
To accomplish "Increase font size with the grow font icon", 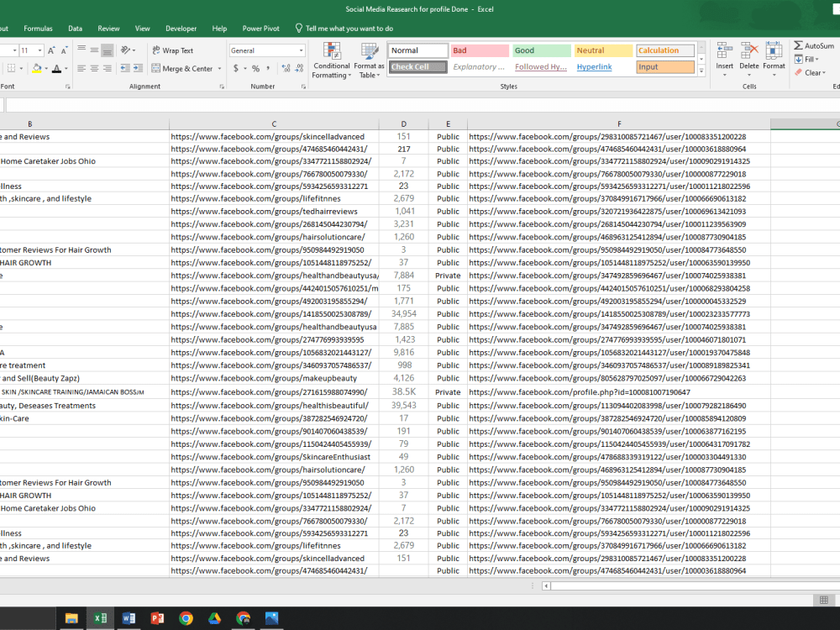I will [51, 50].
